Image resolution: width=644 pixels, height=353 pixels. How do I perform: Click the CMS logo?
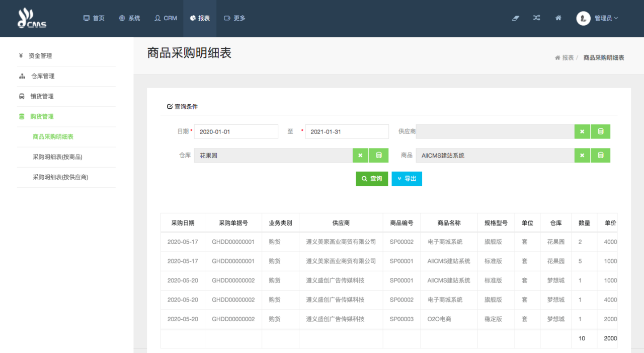(32, 18)
